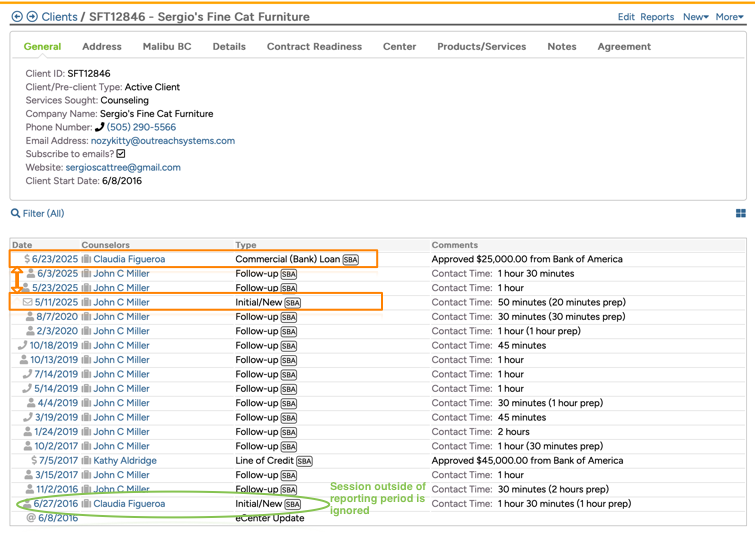755x533 pixels.
Task: Click the dollar icon on 6/23/2025 row
Action: click(x=26, y=259)
